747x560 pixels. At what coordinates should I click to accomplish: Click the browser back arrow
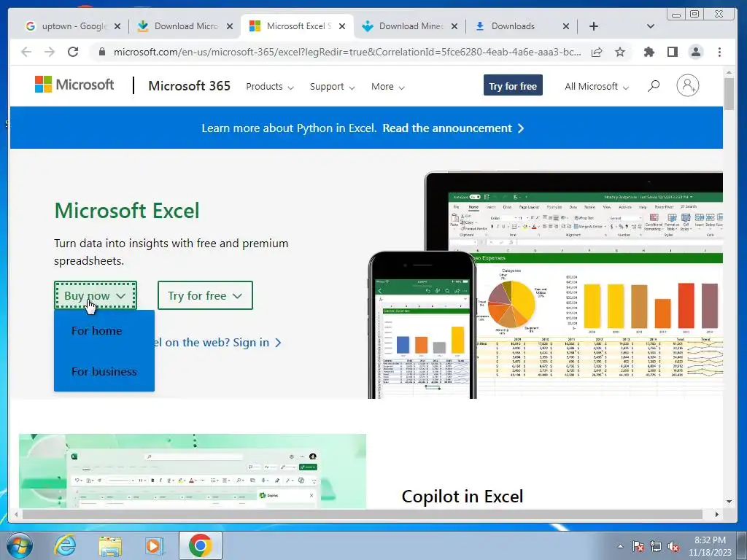[26, 52]
